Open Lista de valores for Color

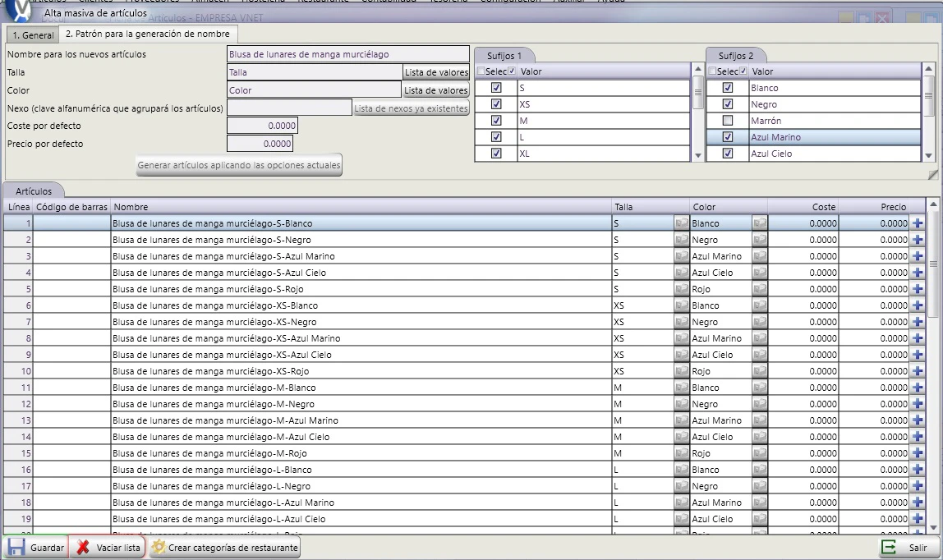pos(435,90)
